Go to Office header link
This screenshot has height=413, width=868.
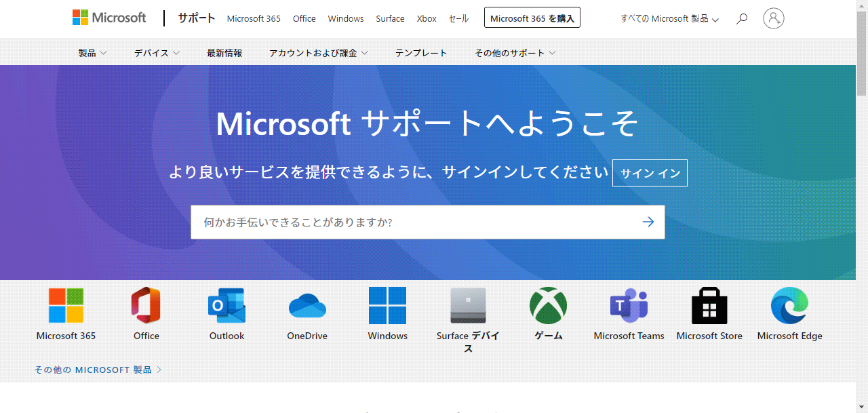pyautogui.click(x=304, y=18)
